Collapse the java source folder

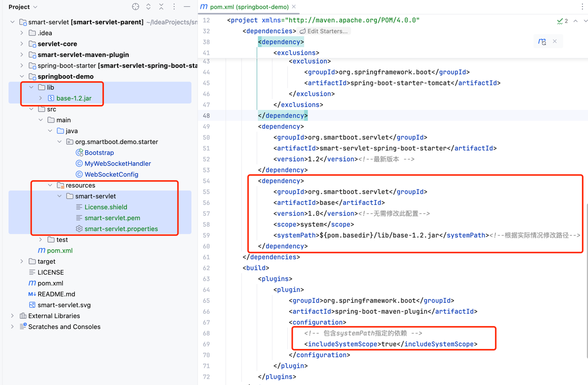[50, 131]
